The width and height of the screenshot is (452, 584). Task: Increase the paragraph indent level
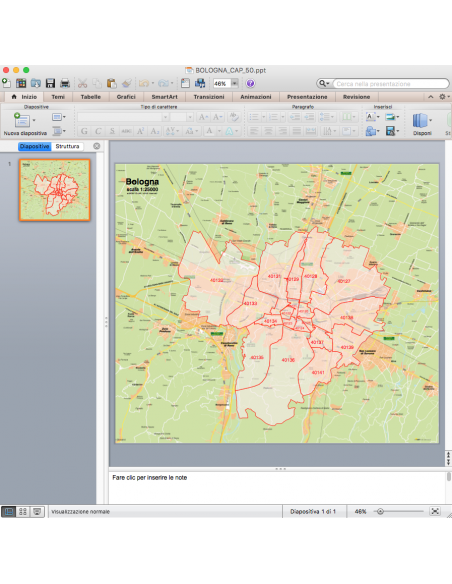[x=309, y=117]
